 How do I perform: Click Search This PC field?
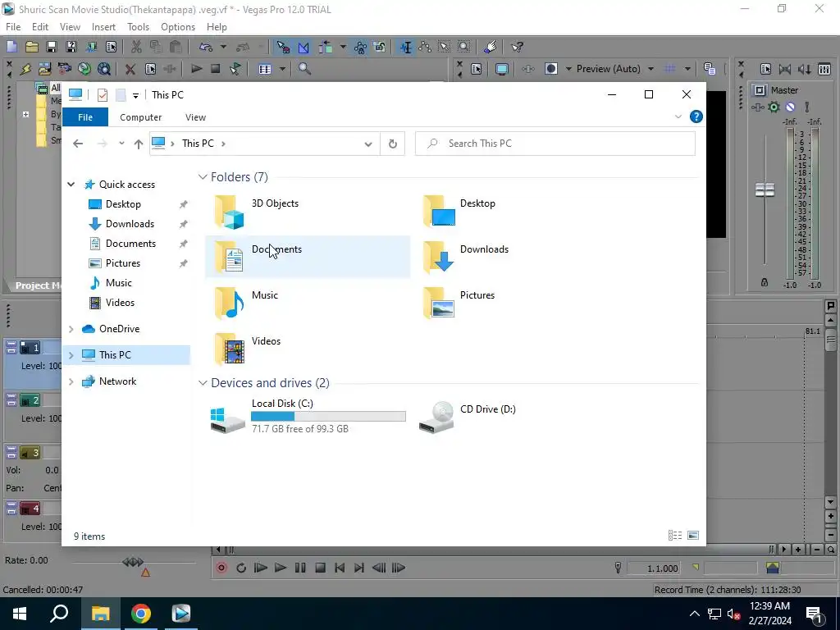555,144
